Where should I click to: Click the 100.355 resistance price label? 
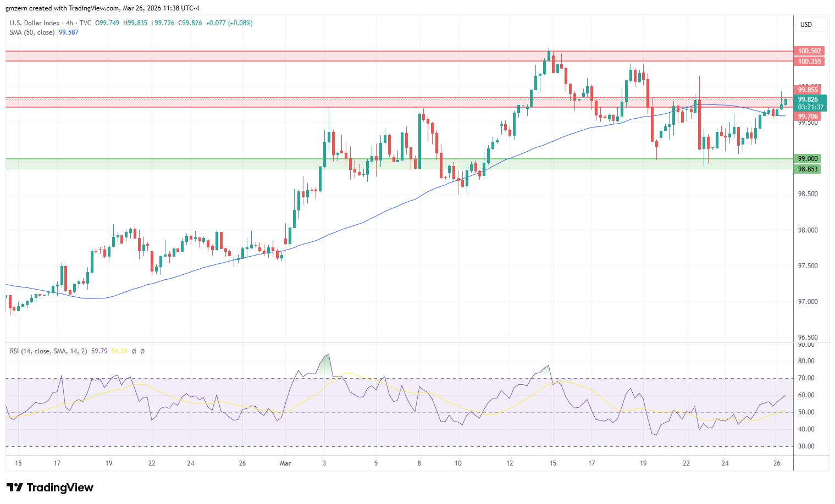click(x=809, y=61)
